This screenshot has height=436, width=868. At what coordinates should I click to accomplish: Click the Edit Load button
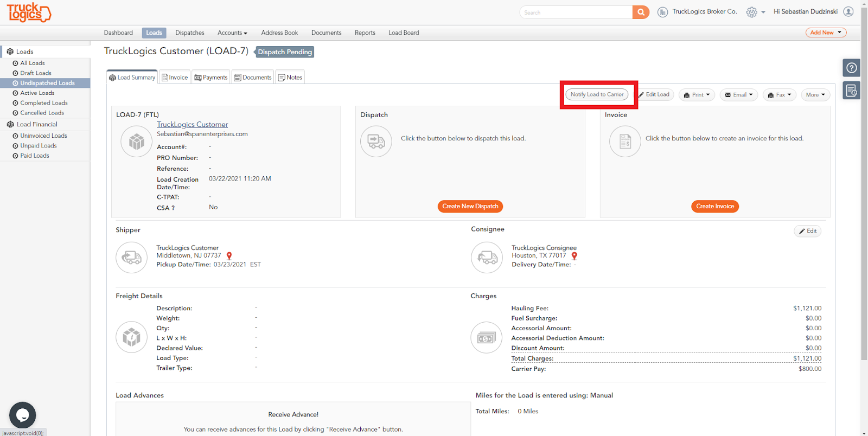(x=654, y=94)
